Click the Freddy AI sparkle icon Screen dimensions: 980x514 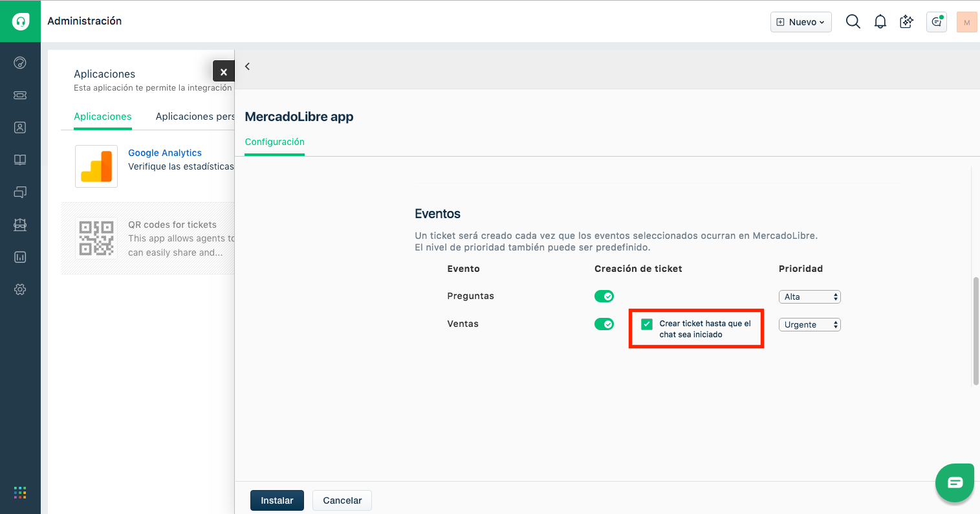point(907,22)
